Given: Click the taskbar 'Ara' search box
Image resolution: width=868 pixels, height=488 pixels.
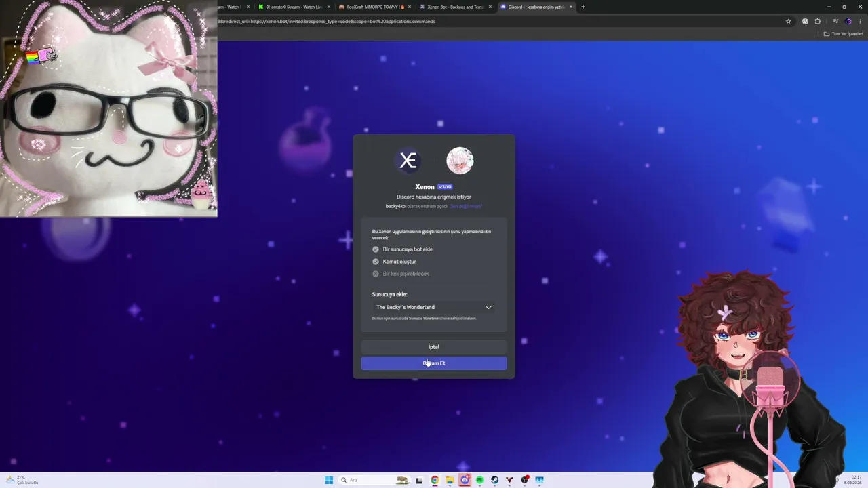Looking at the screenshot, I should click(375, 480).
